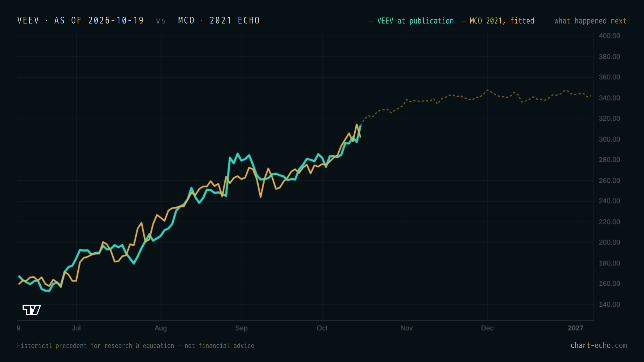This screenshot has height=362, width=644.
Task: Click the Jul time axis label
Action: pos(76,328)
